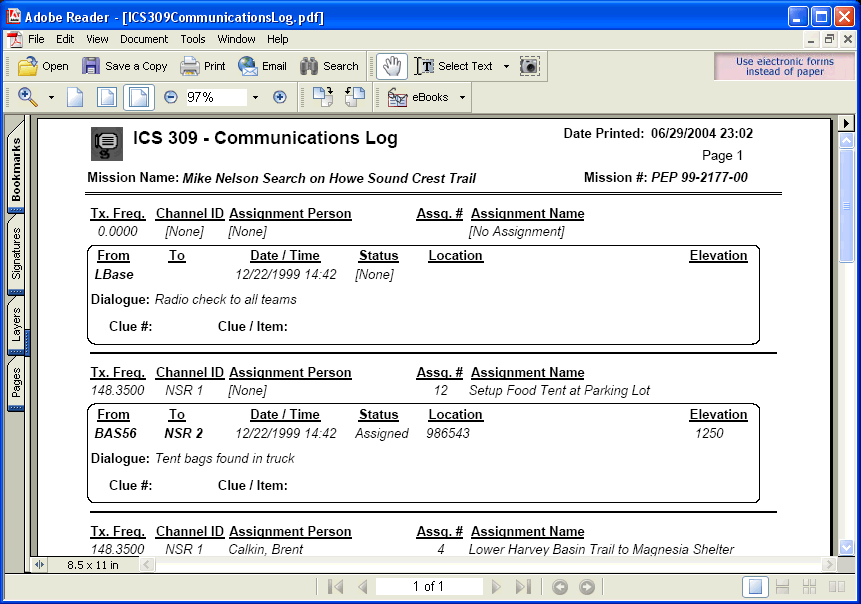Click the Actual Size page icon
This screenshot has height=604, width=861.
(x=75, y=97)
